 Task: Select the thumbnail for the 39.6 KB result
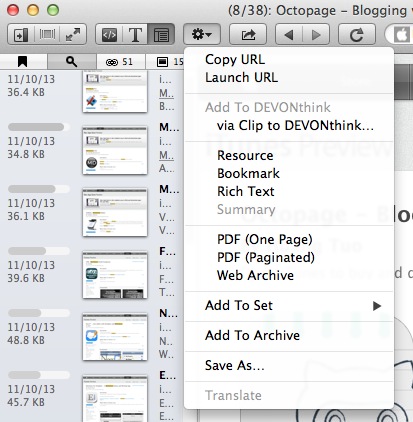coord(115,275)
